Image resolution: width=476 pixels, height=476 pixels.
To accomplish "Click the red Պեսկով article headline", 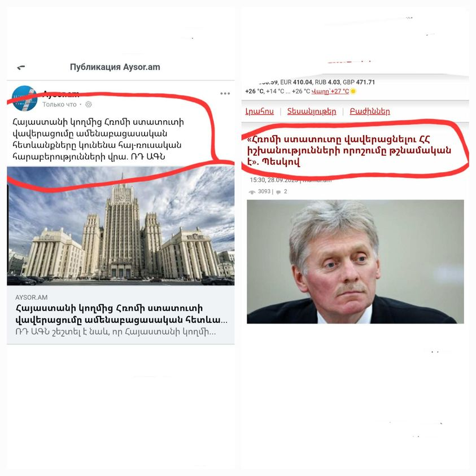I will [349, 151].
